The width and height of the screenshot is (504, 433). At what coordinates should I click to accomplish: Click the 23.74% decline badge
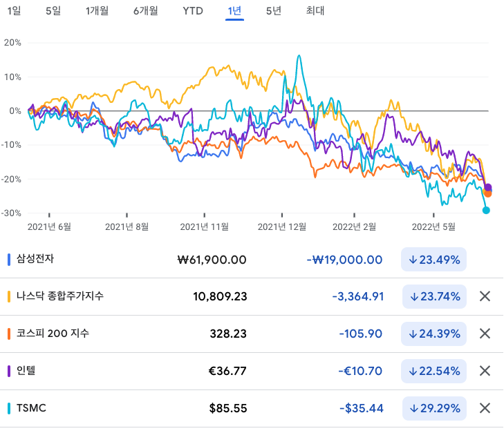tap(434, 296)
